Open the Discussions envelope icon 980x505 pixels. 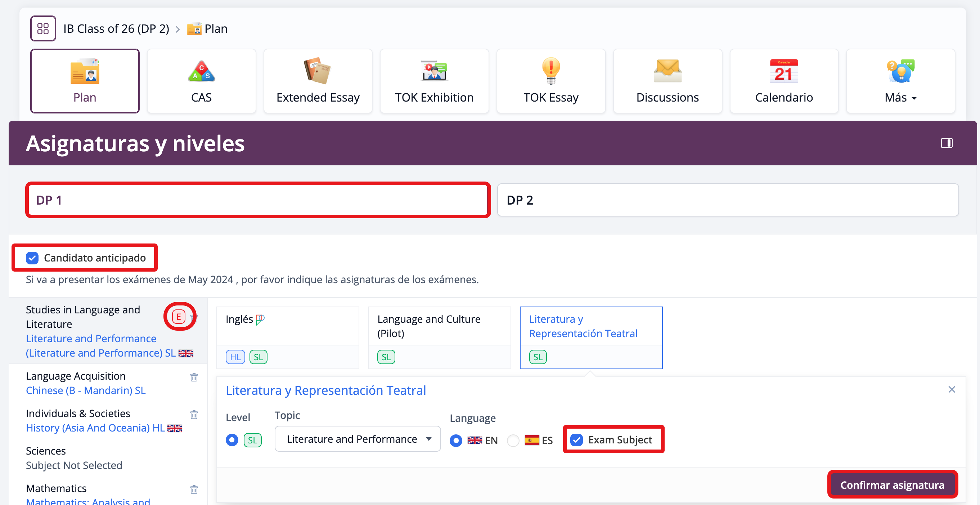click(x=667, y=72)
